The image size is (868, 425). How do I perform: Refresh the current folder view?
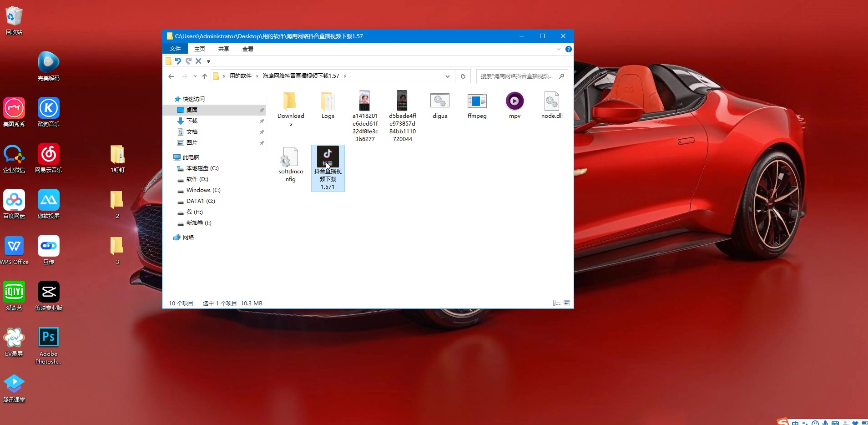coord(463,76)
